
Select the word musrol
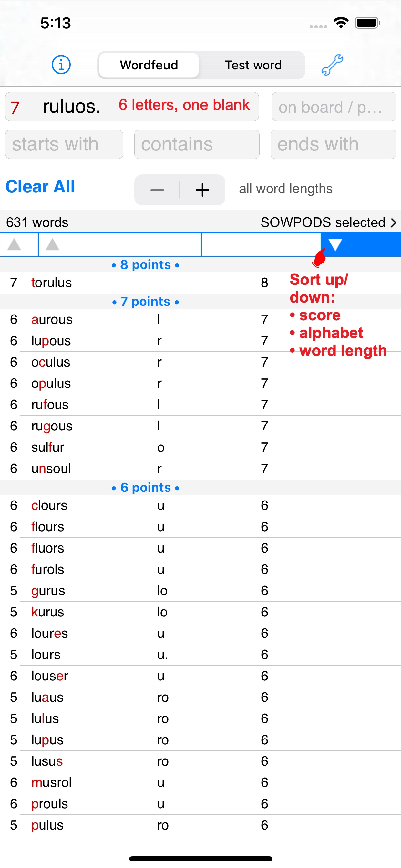[x=51, y=782]
